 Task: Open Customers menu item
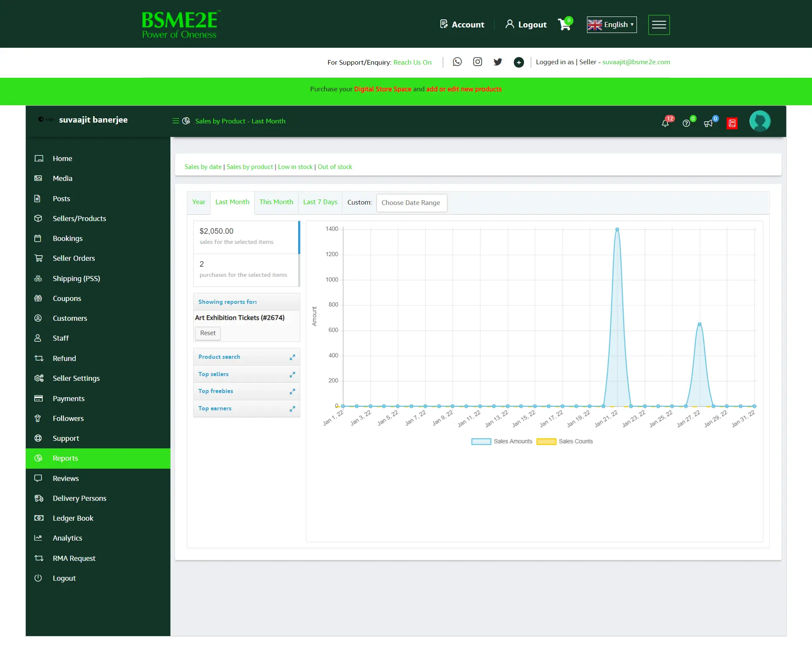click(98, 318)
